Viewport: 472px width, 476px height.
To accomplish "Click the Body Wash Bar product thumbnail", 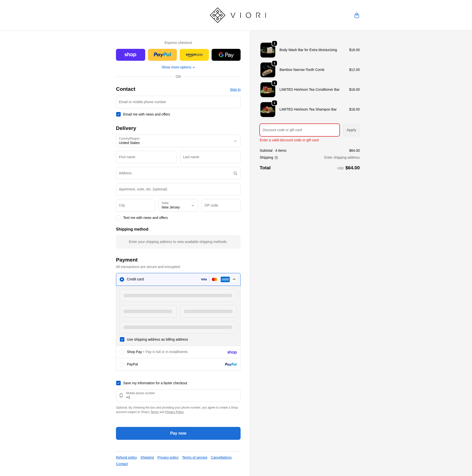I will [x=268, y=50].
